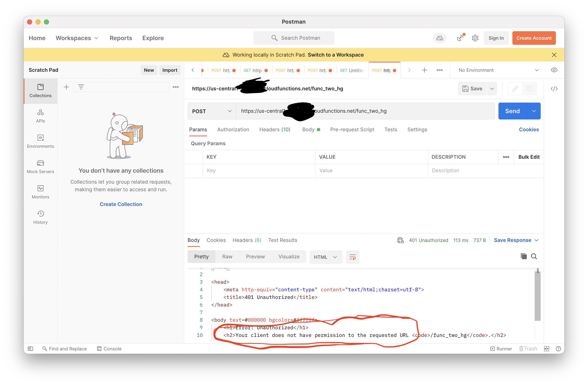Click the Sign In button

(496, 38)
